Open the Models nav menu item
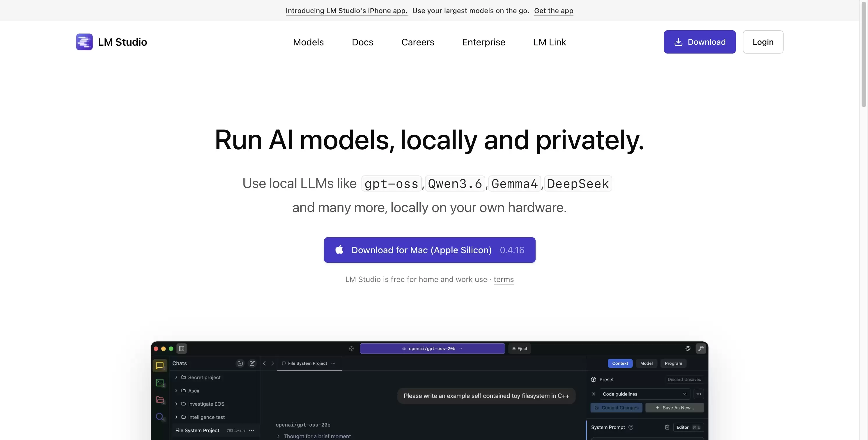The width and height of the screenshot is (868, 440). [308, 42]
